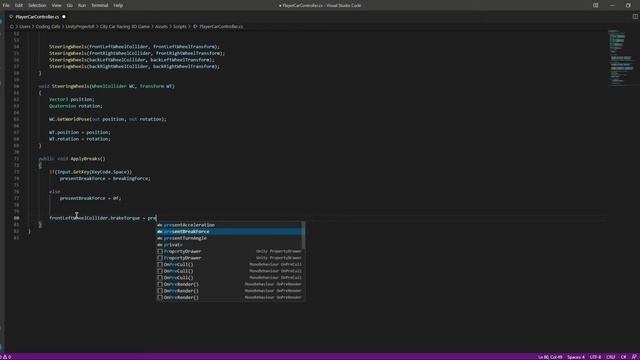640x360 pixels.
Task: Click the 'else' keyword line
Action: pos(55,191)
